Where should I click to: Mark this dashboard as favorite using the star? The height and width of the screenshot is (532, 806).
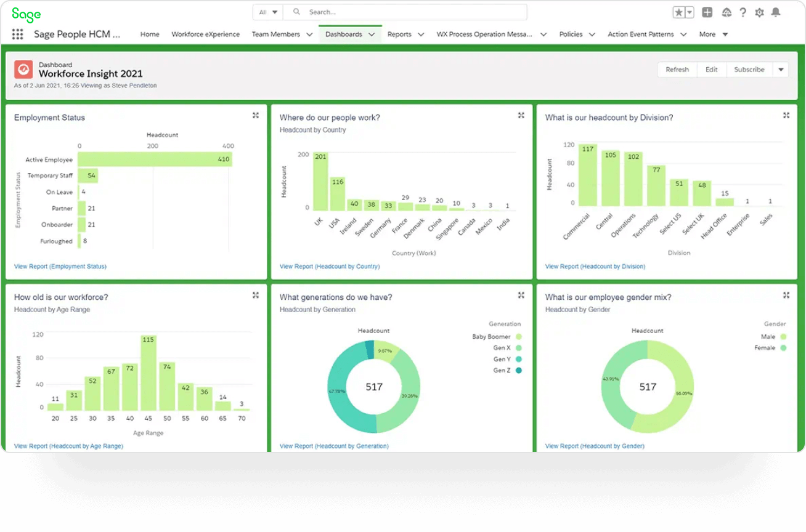click(x=678, y=11)
